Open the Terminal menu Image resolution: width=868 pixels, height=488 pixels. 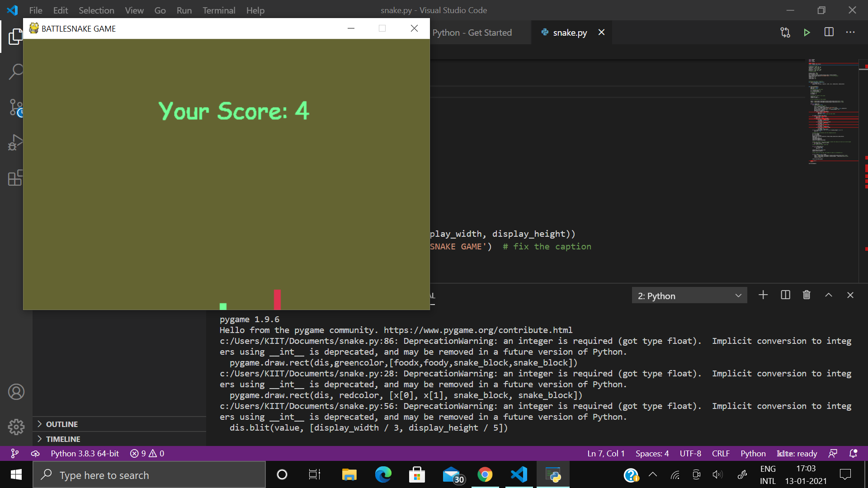[x=219, y=10]
